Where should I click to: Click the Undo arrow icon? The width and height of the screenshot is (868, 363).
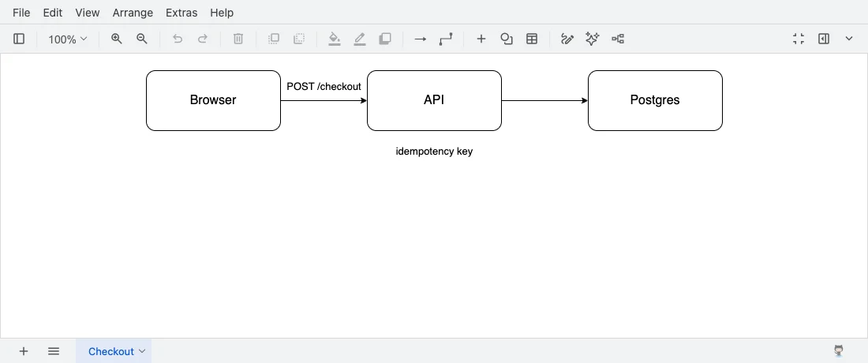point(177,39)
